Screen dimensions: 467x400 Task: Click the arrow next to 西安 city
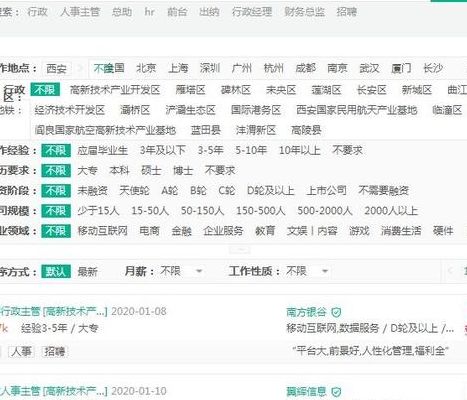(80, 69)
